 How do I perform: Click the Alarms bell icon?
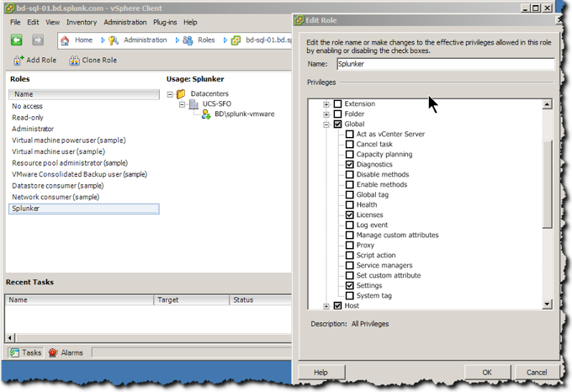(53, 352)
